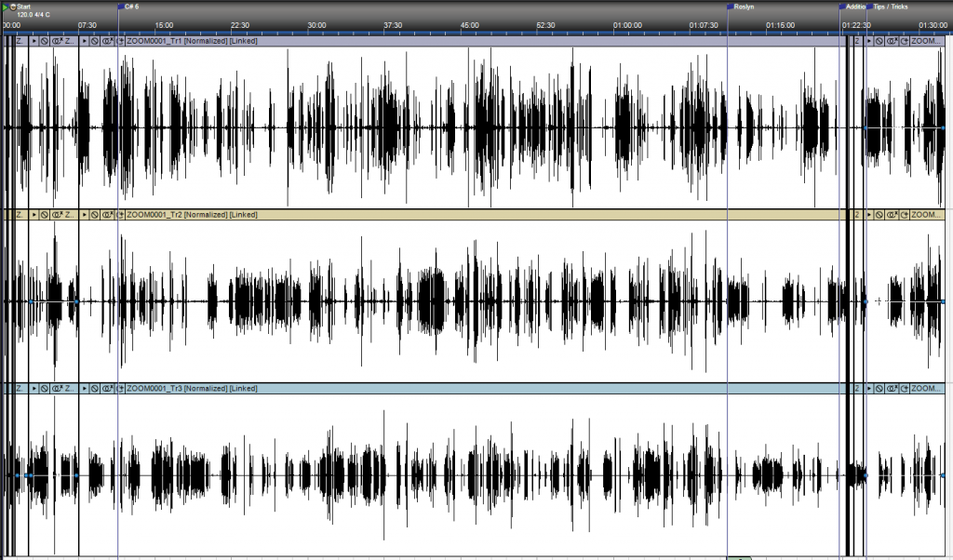Mute the 'ZOOM...' end clip in blue row

tap(879, 388)
